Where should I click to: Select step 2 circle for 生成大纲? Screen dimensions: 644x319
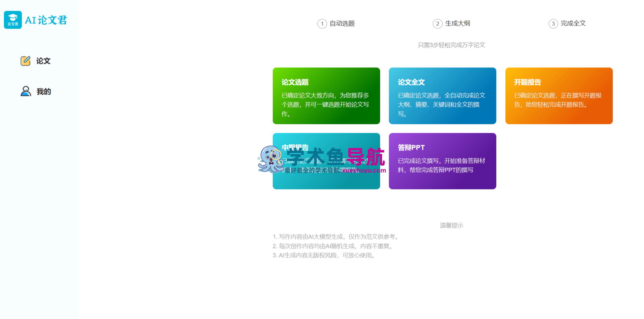pos(438,24)
